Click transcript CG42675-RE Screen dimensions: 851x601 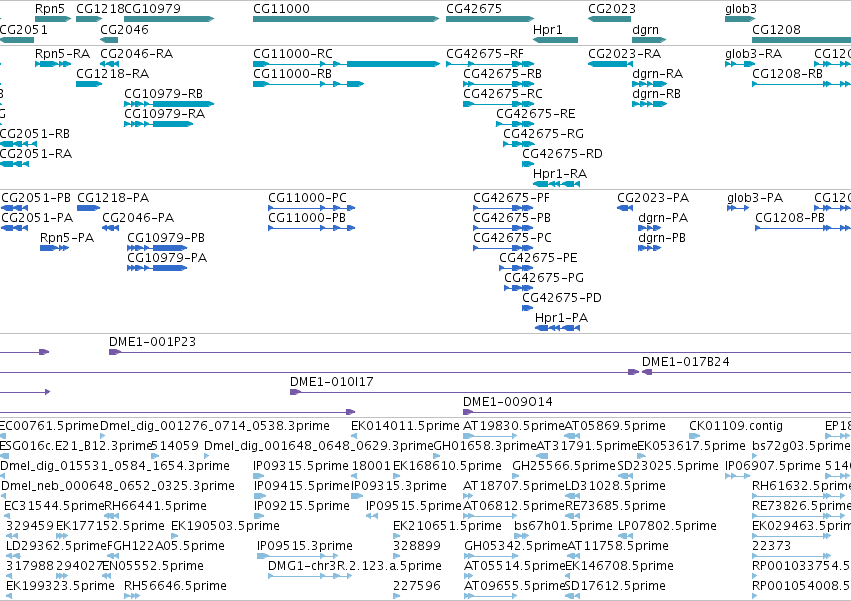515,124
